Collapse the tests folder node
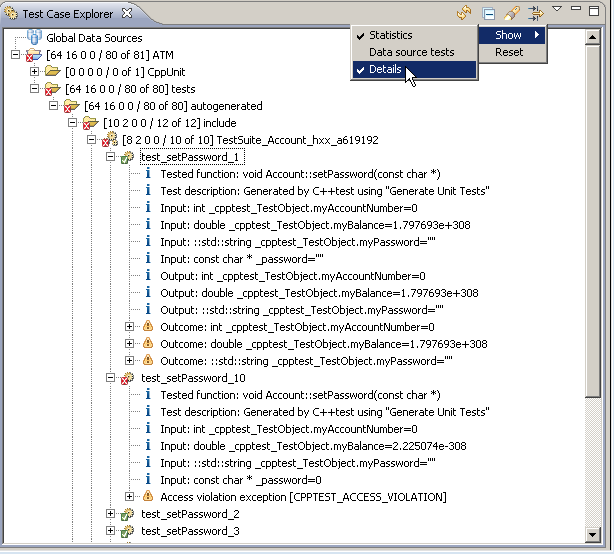This screenshot has height=554, width=614. click(x=34, y=88)
